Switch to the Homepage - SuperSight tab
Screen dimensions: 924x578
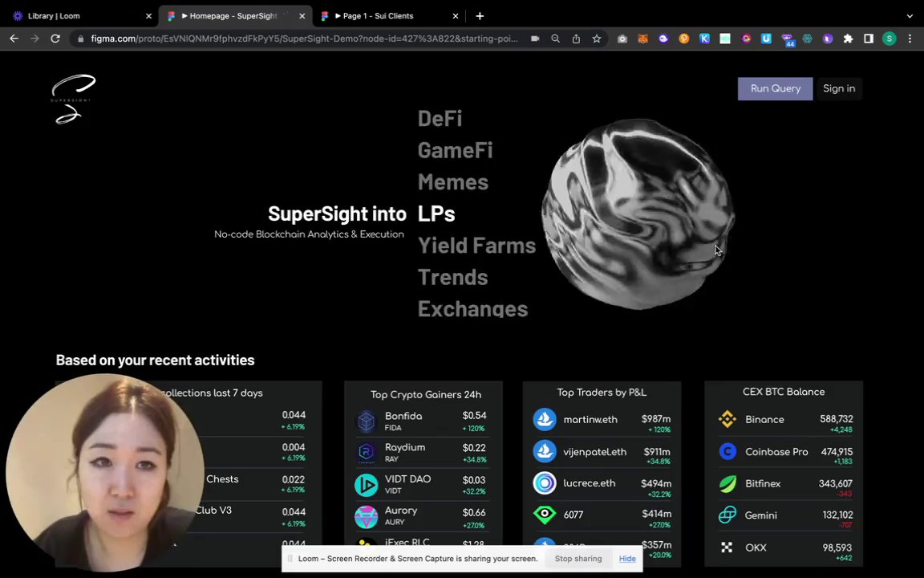coord(236,16)
